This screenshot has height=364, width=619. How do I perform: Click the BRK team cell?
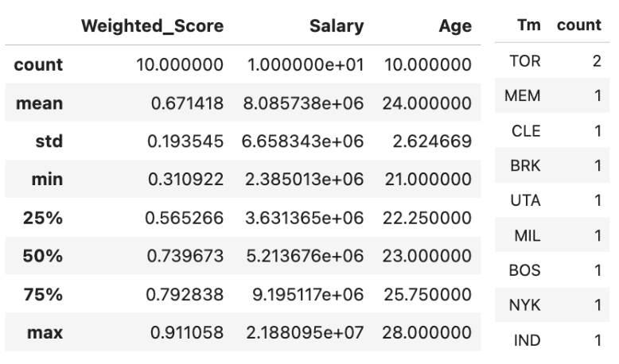tap(525, 165)
